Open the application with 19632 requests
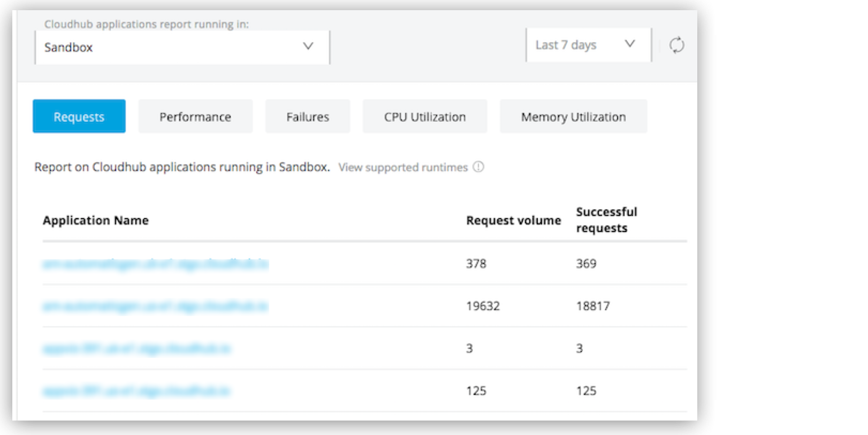This screenshot has height=435, width=868. click(155, 306)
